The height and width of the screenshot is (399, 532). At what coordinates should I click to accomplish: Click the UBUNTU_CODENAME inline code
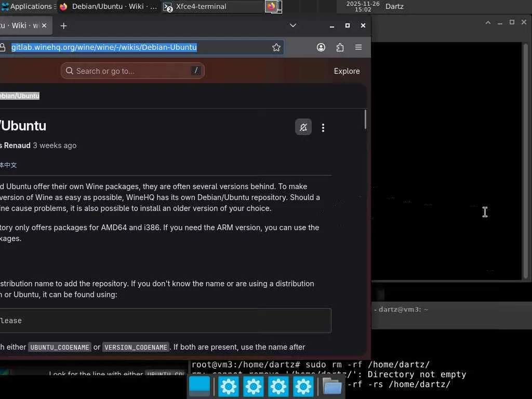click(60, 347)
